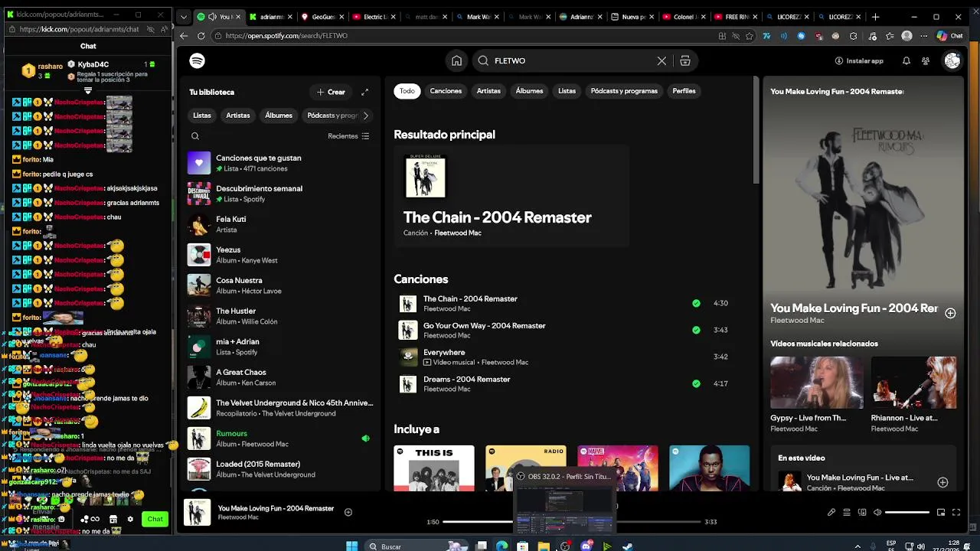The image size is (980, 551).
Task: Open Spotify notifications bell
Action: pyautogui.click(x=906, y=60)
